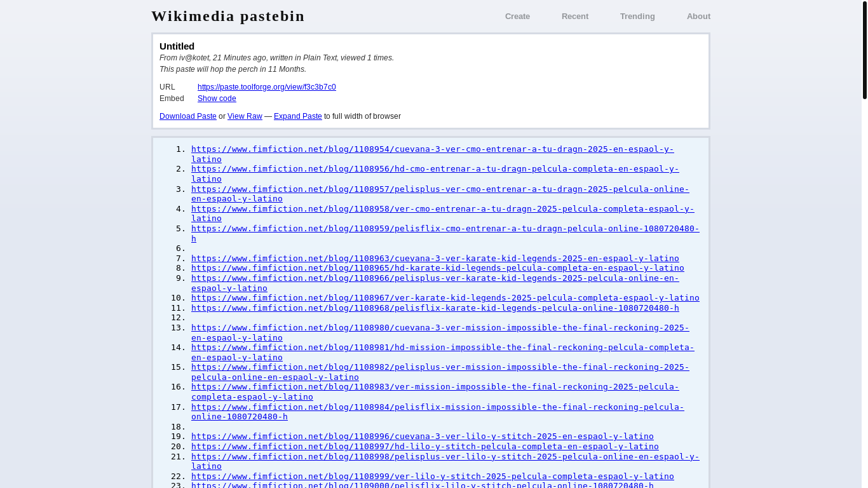868x488 pixels.
Task: Click the vertical page scrollbar thumb
Action: coord(865,51)
